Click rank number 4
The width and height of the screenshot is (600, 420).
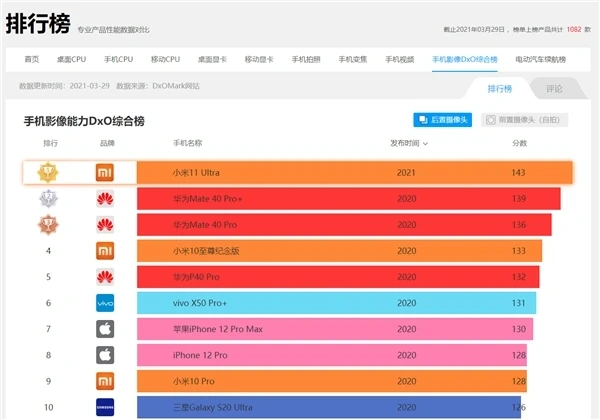click(x=48, y=251)
